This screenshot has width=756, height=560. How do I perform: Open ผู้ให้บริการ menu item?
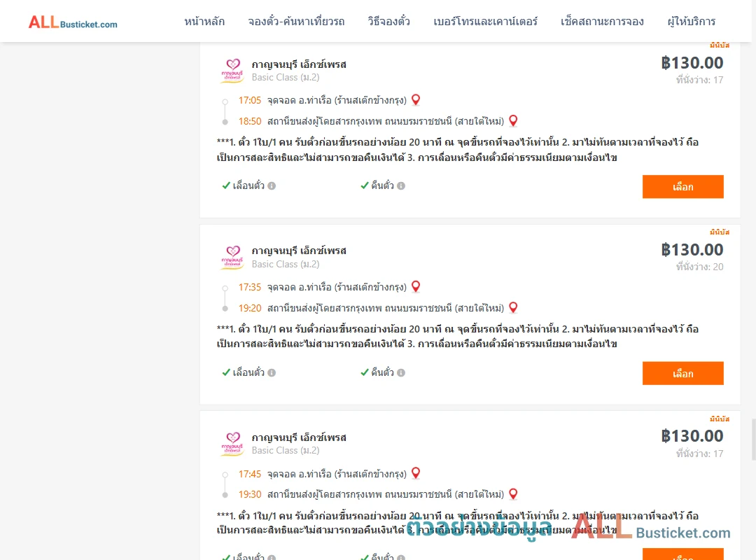click(x=691, y=22)
